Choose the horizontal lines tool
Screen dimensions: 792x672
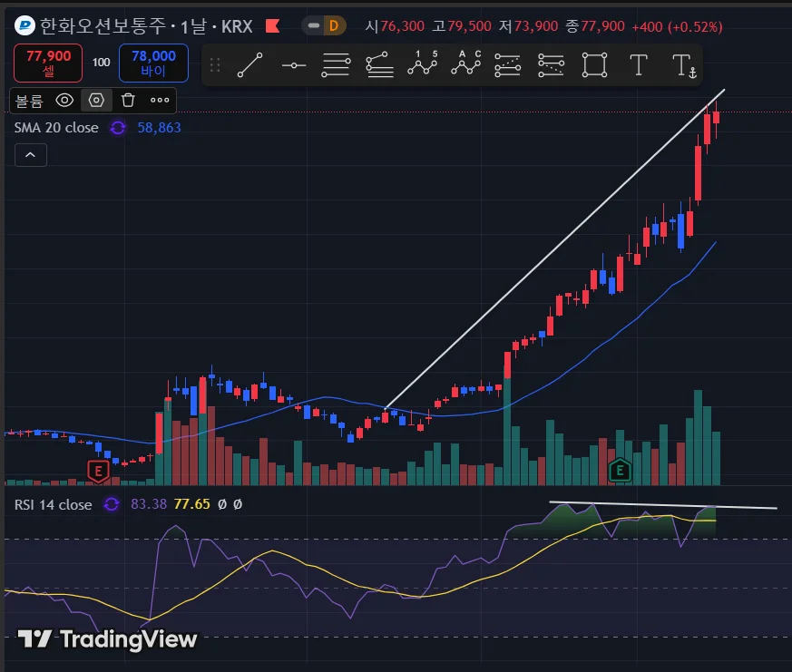tap(336, 65)
